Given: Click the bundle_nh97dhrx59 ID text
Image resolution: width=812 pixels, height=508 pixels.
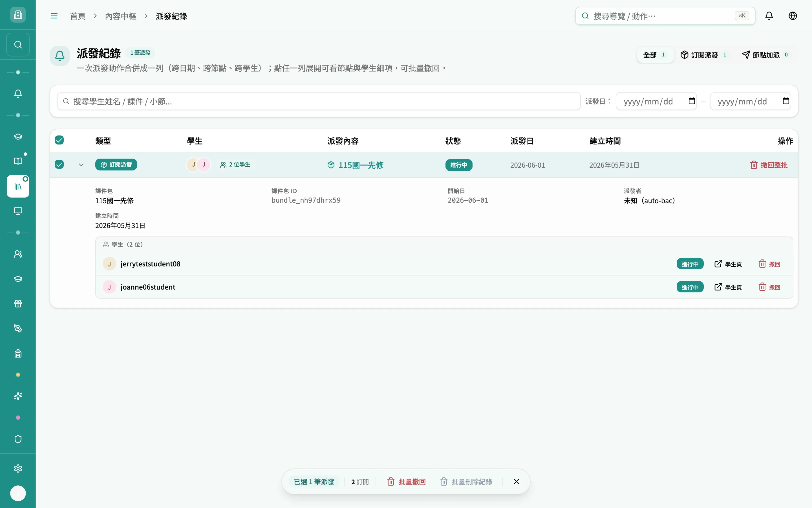Looking at the screenshot, I should [x=306, y=200].
